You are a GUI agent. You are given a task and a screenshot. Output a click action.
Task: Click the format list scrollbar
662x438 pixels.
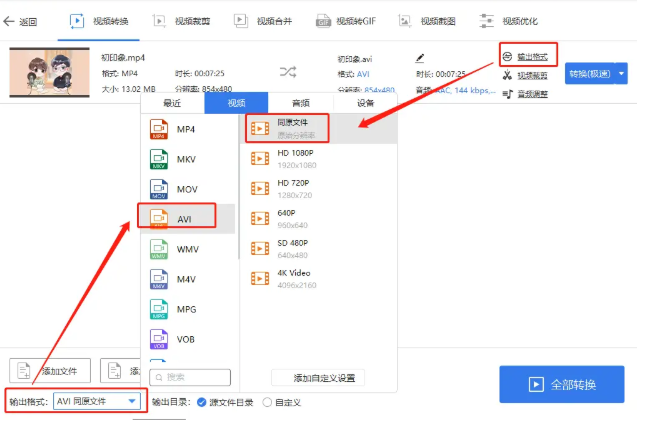pyautogui.click(x=239, y=188)
